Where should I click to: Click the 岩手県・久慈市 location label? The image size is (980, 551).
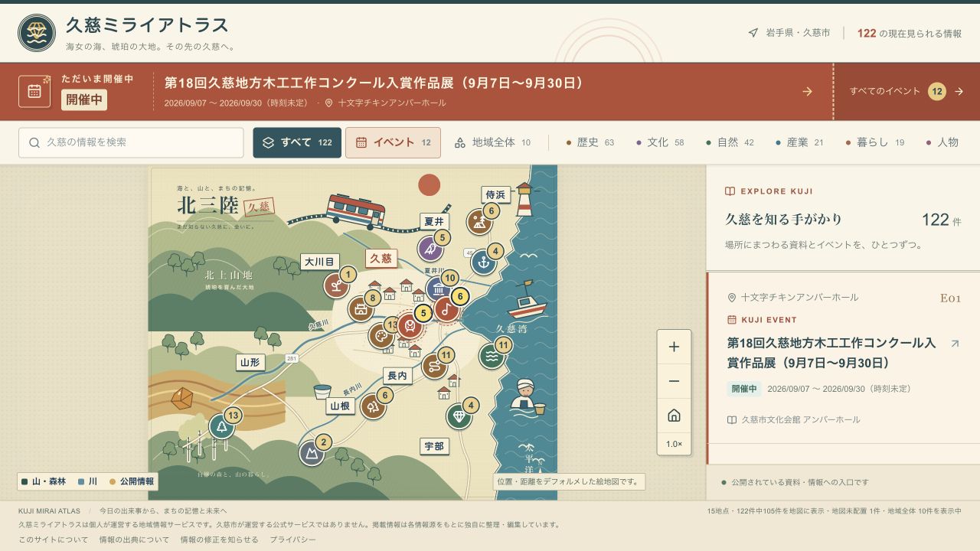[789, 33]
